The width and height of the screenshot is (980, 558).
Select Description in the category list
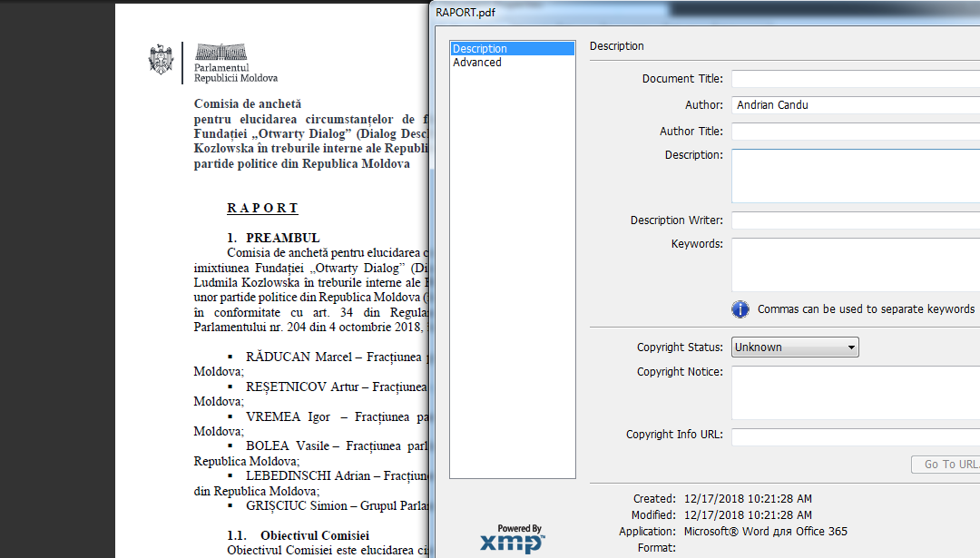pos(513,49)
